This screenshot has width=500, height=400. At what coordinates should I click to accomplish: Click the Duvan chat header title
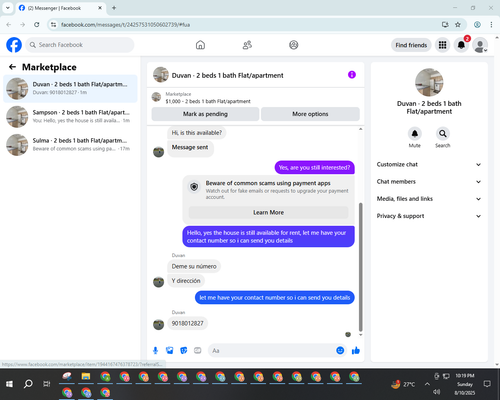227,75
